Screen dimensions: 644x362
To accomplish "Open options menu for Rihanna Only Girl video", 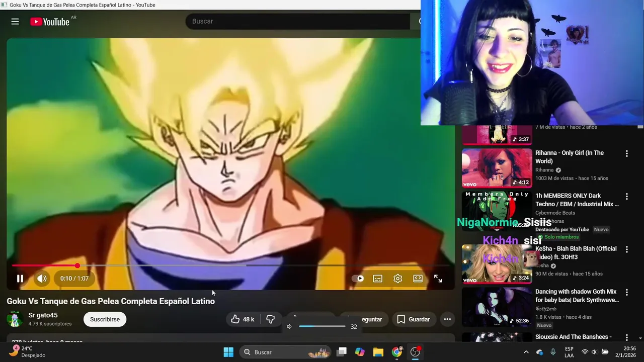I will coord(627,154).
